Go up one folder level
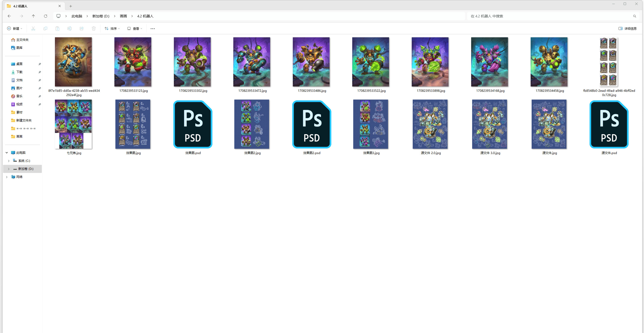Image resolution: width=644 pixels, height=333 pixels. click(34, 16)
